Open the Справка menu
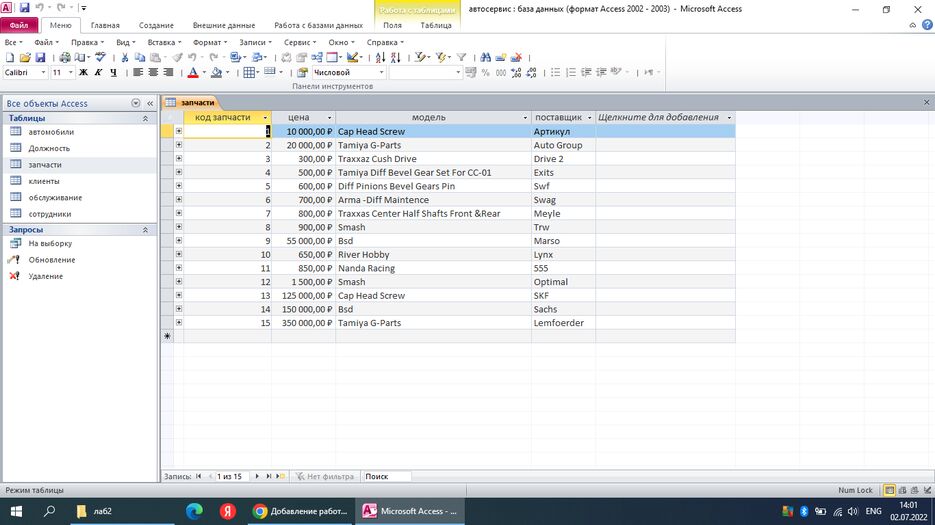The image size is (935, 525). (x=385, y=42)
